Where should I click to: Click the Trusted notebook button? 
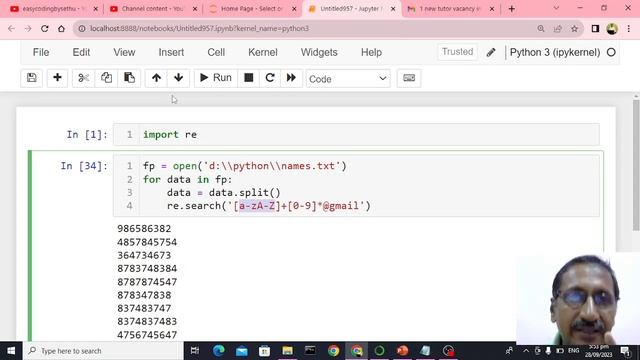click(457, 52)
